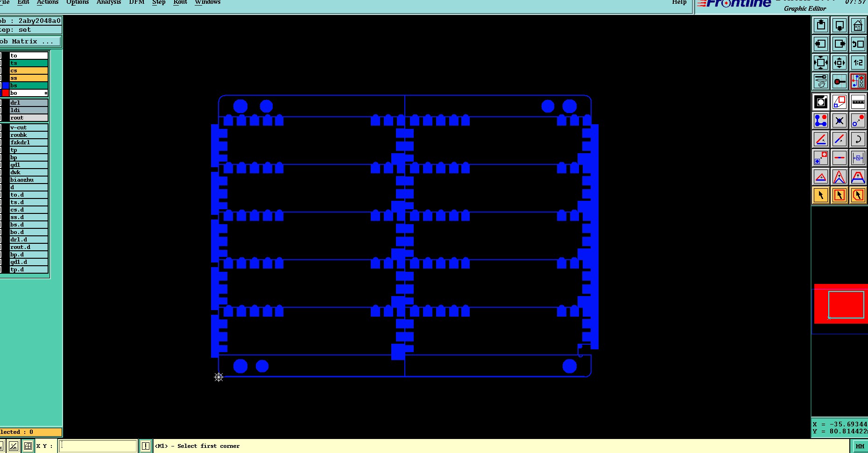
Task: Open the wrench and palette settings icon
Action: click(821, 81)
